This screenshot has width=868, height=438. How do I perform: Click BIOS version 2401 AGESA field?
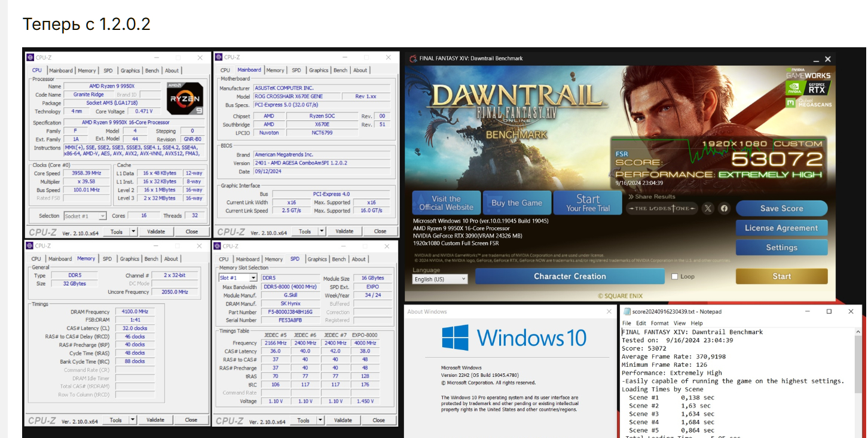(x=322, y=163)
